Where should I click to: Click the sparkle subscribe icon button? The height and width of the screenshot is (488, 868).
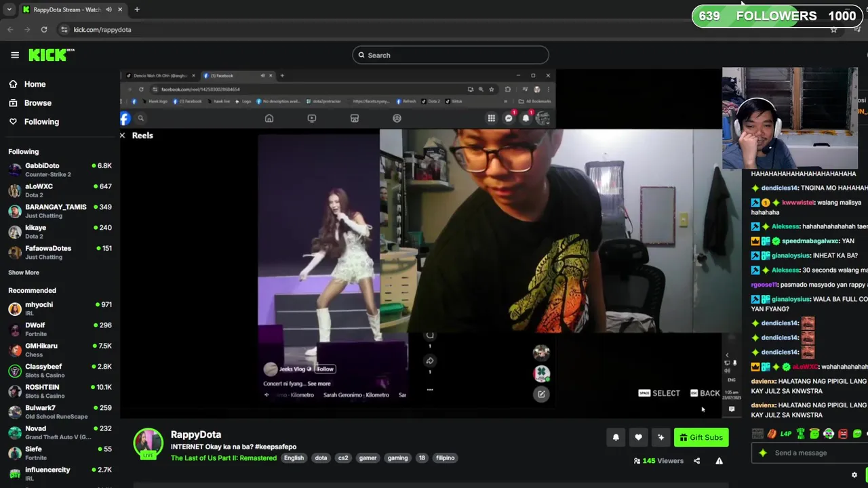coord(660,438)
